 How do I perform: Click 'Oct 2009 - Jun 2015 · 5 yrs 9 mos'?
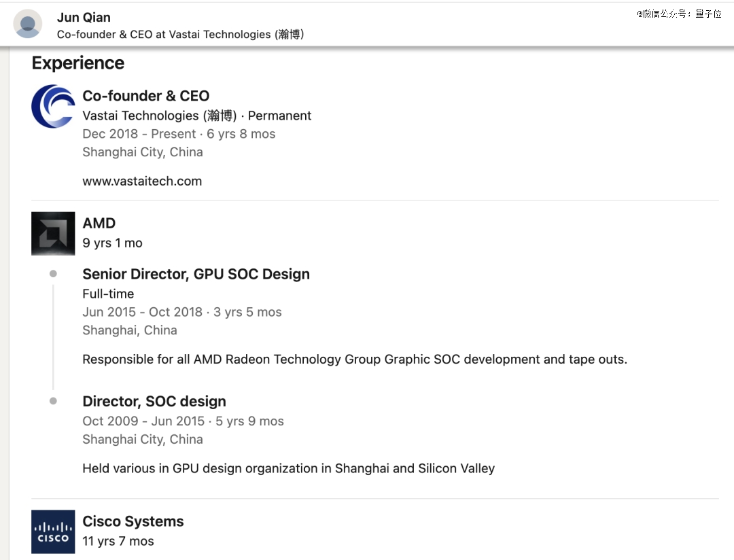183,421
